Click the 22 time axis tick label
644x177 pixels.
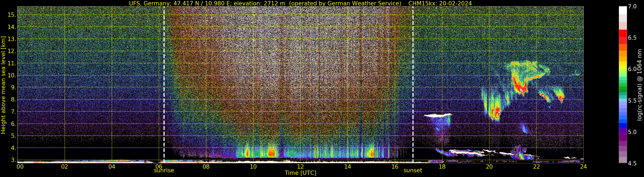[536, 167]
